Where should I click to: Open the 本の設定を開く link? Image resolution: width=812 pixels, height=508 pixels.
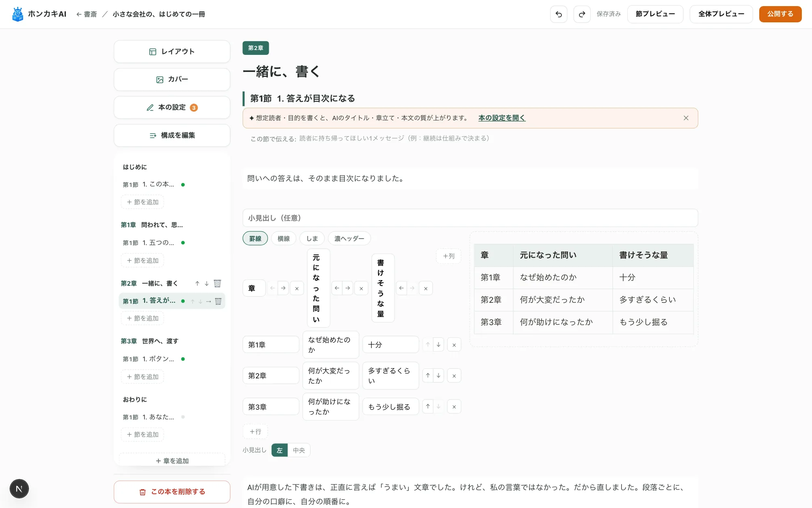point(502,118)
